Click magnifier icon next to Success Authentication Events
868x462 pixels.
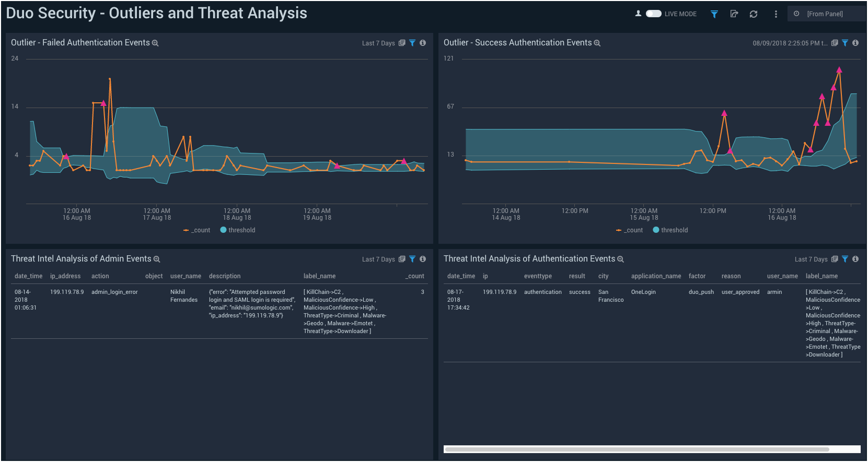(597, 43)
